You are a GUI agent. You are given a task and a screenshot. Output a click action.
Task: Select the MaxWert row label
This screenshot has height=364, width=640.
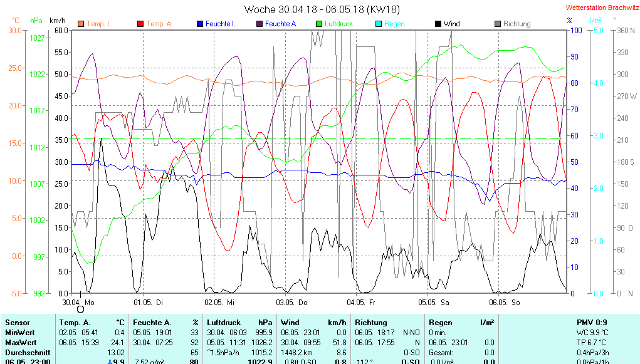[21, 343]
